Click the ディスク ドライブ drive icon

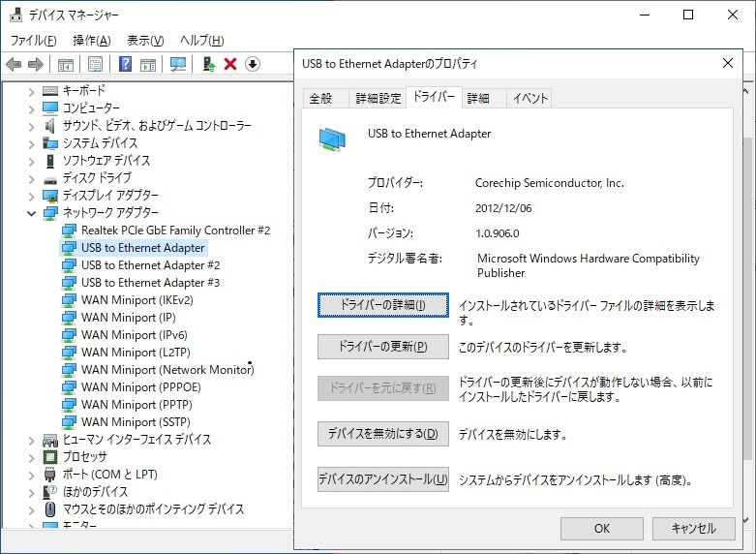pyautogui.click(x=50, y=180)
